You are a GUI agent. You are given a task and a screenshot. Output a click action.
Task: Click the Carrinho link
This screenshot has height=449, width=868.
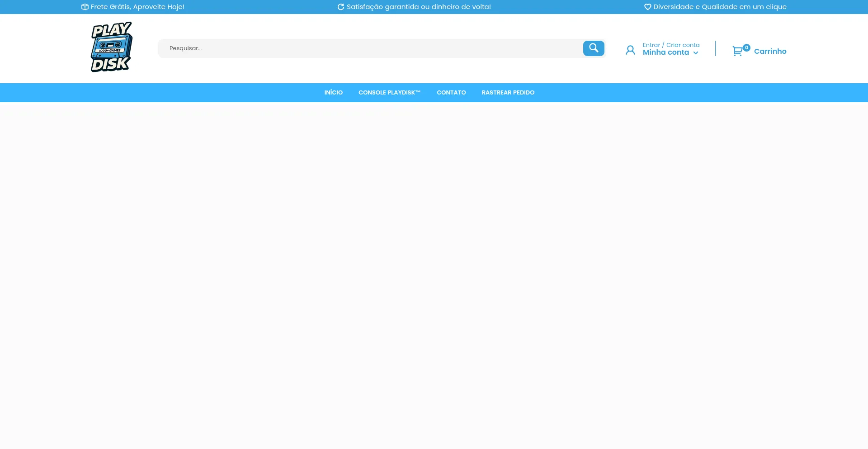770,52
